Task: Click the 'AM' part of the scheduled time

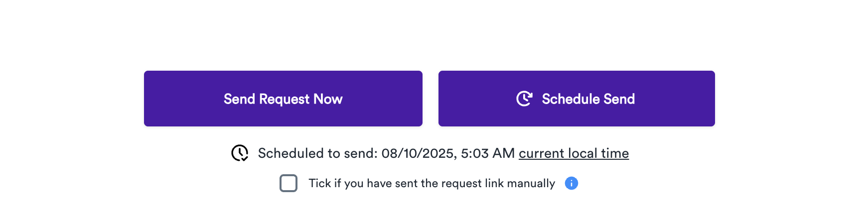Action: (503, 153)
